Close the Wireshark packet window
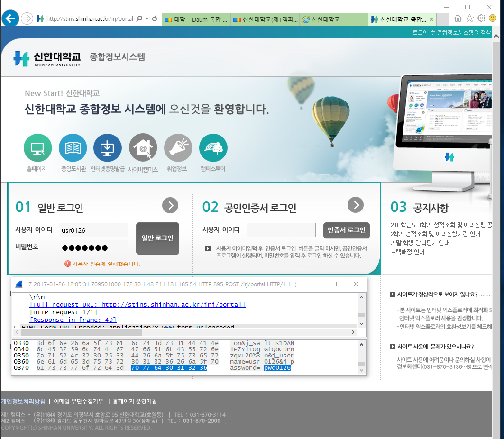The width and height of the screenshot is (504, 439). [356, 284]
